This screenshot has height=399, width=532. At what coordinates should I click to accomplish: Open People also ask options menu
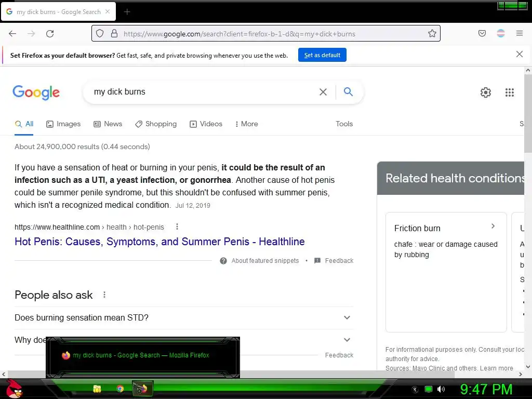[x=104, y=295]
